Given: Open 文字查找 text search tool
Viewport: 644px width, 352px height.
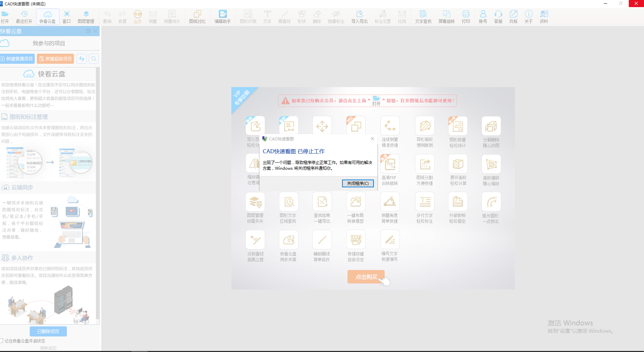Looking at the screenshot, I should click(423, 17).
